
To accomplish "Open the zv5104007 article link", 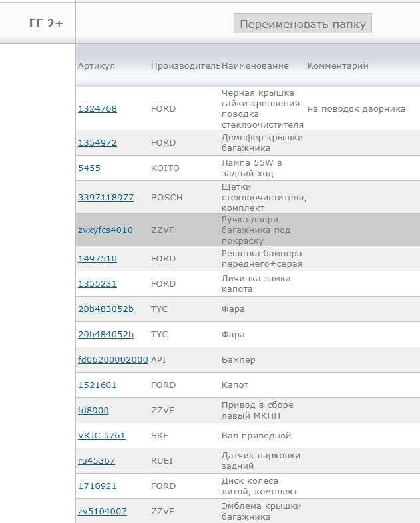I will (x=103, y=511).
